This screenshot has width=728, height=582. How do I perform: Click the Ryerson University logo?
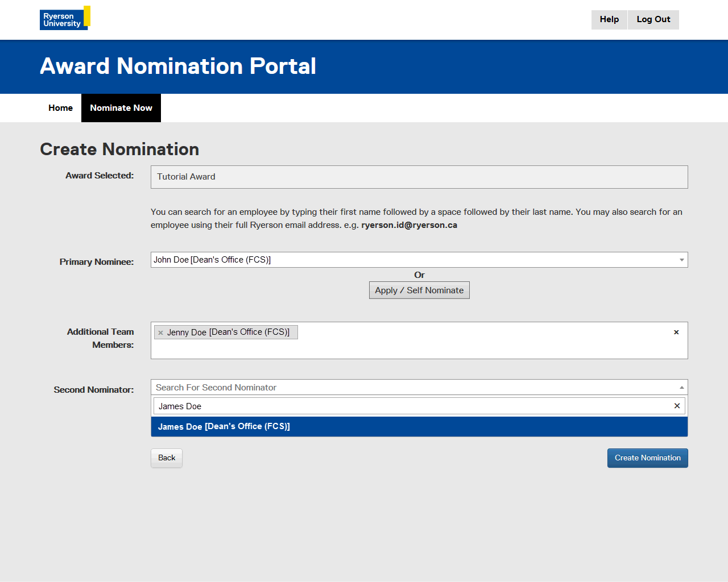coord(64,19)
